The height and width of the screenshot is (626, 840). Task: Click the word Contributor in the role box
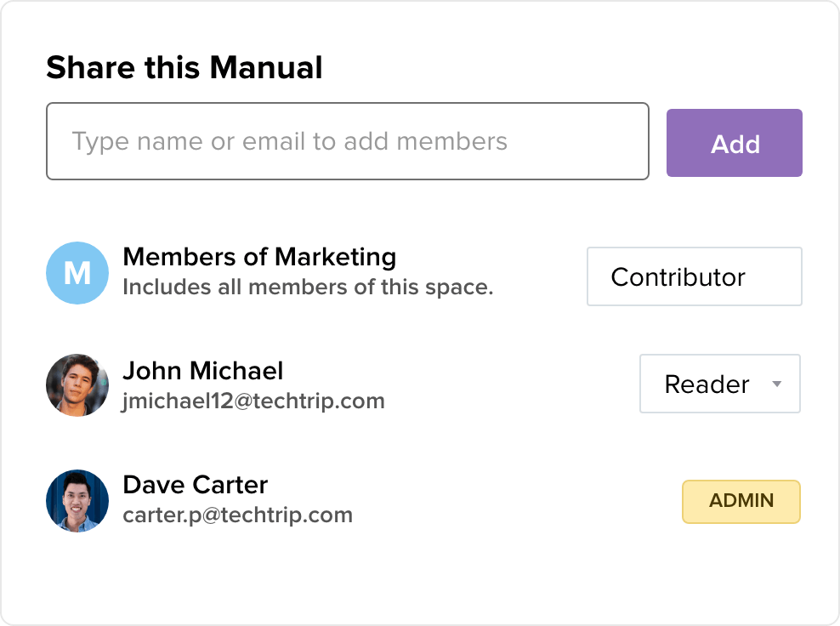[x=678, y=277]
